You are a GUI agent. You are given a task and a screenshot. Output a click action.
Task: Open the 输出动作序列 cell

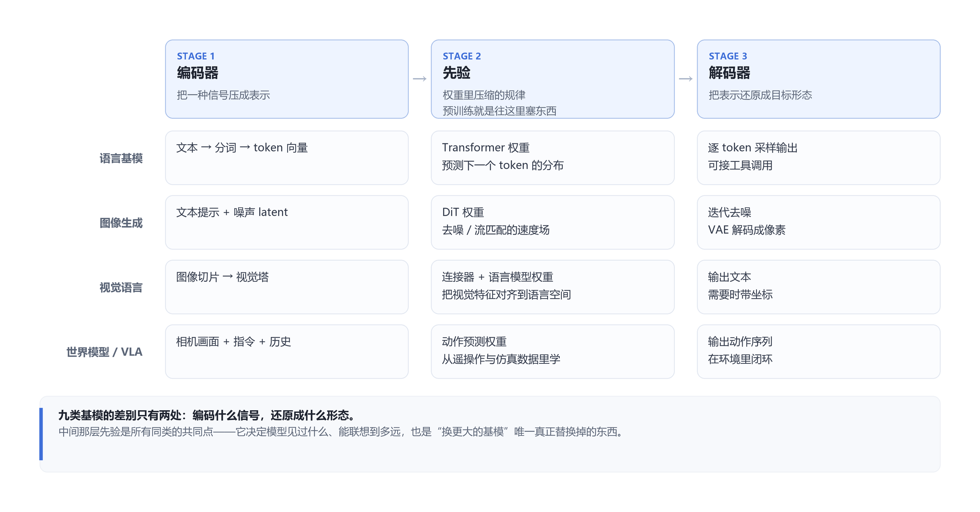point(818,351)
